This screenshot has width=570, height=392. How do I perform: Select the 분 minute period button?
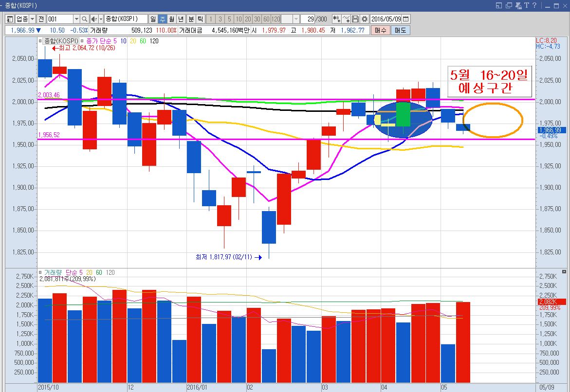coord(191,19)
